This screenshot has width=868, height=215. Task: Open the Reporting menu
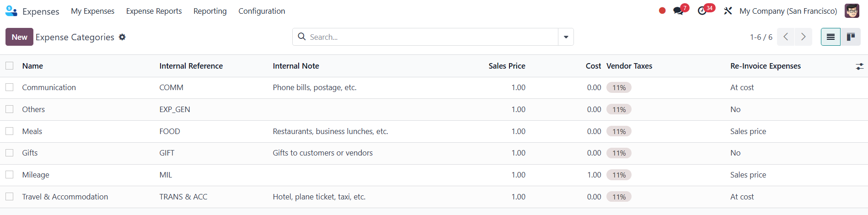coord(210,11)
